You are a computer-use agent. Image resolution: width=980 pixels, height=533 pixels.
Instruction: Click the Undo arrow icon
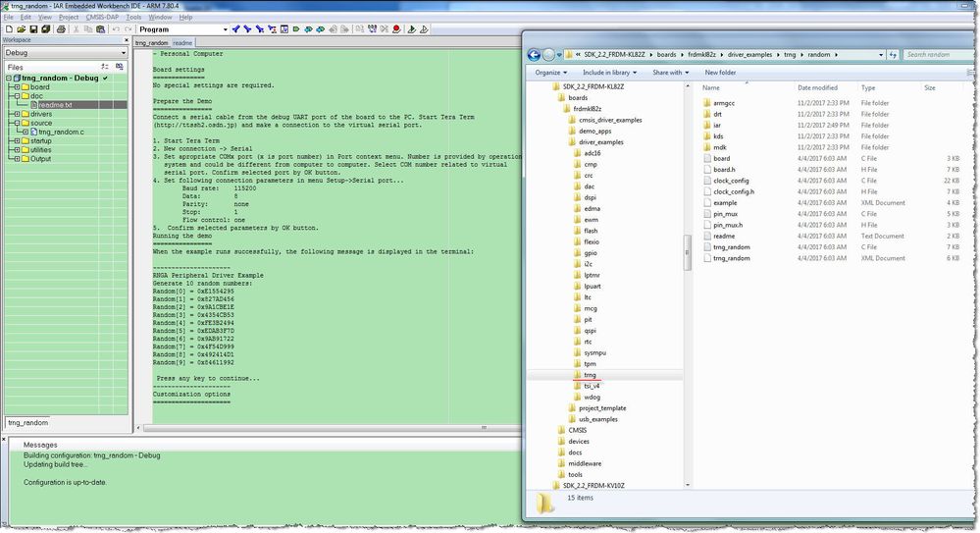(116, 29)
